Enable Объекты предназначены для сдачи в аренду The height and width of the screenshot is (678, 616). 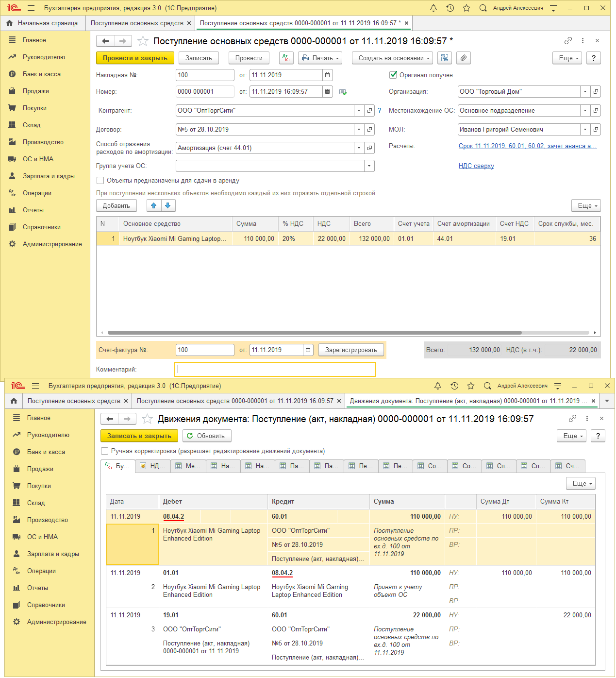click(x=100, y=181)
